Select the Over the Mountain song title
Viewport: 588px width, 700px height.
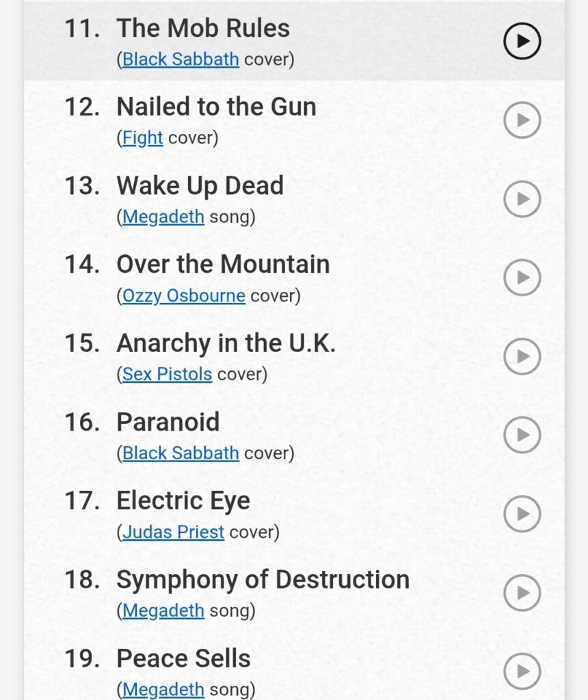(x=223, y=265)
